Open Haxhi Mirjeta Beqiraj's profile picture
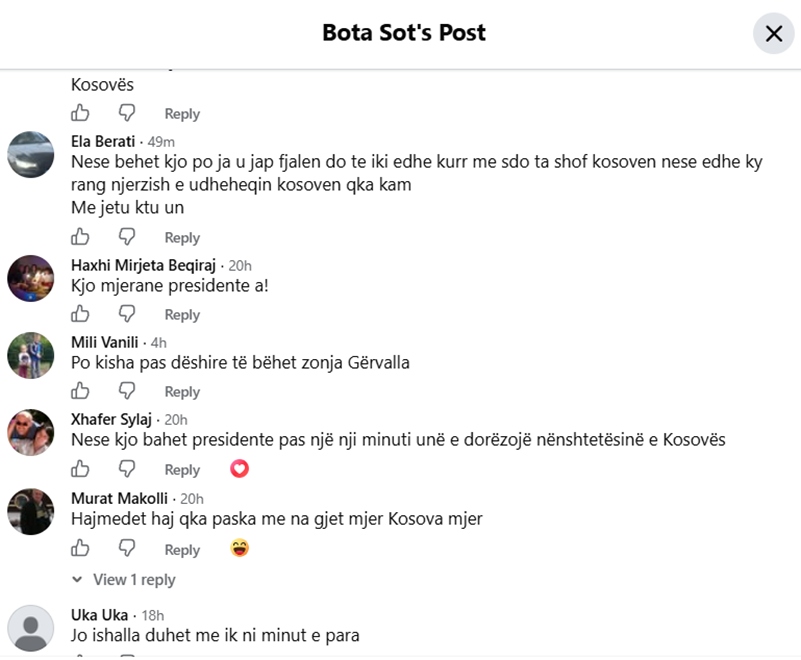Viewport: 801px width, 660px height. coord(31,278)
